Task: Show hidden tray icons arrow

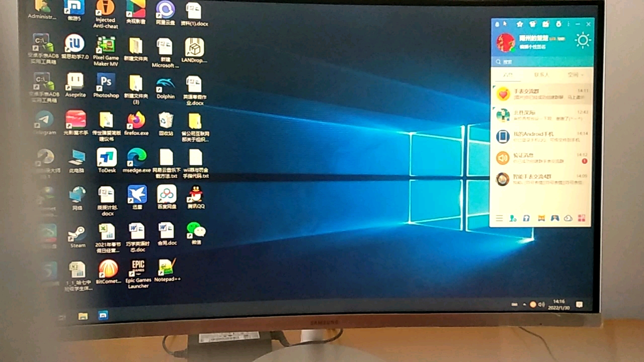Action: (x=525, y=305)
